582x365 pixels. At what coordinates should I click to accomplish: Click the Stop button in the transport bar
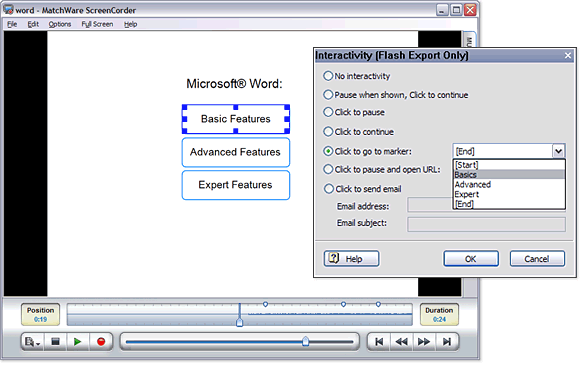click(56, 342)
